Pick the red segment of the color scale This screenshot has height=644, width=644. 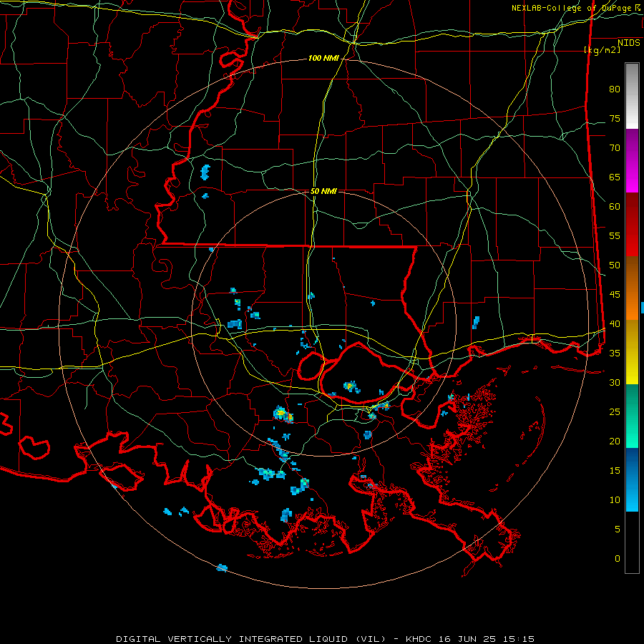[632, 225]
